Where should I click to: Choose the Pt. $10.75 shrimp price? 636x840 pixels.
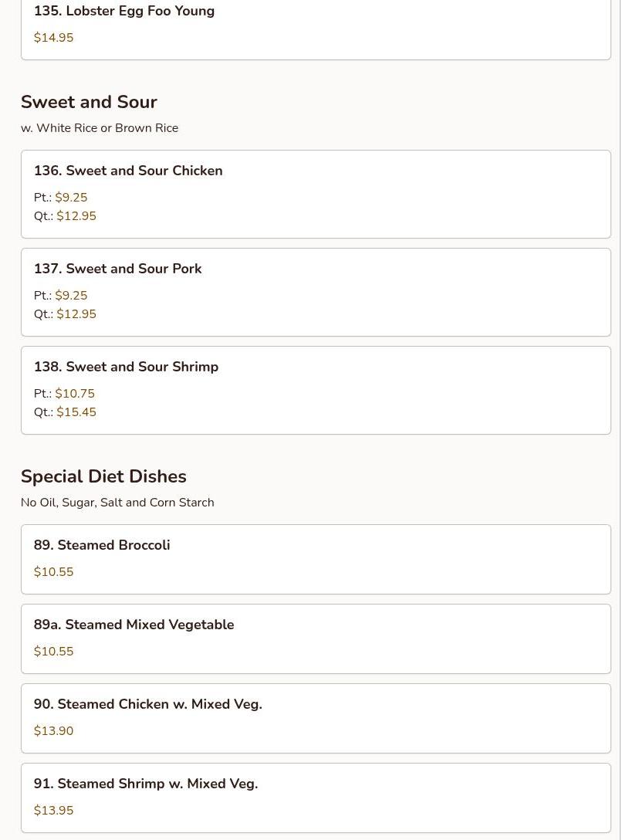(75, 394)
